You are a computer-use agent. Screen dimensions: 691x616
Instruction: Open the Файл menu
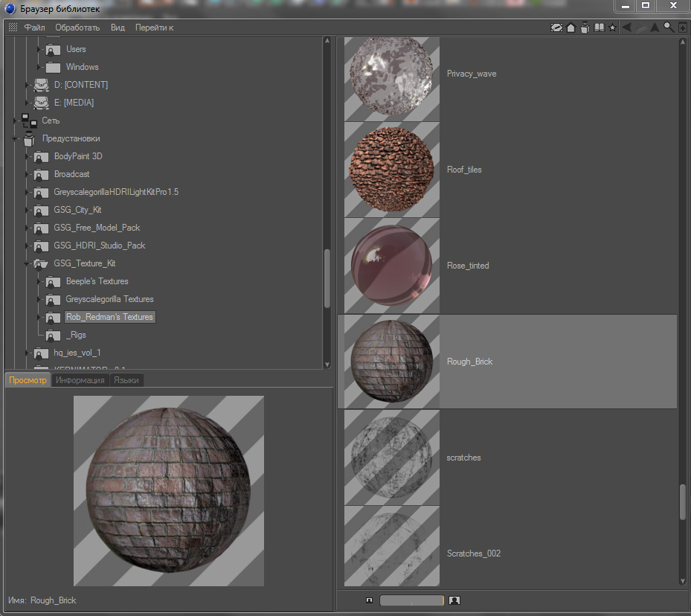(x=34, y=28)
